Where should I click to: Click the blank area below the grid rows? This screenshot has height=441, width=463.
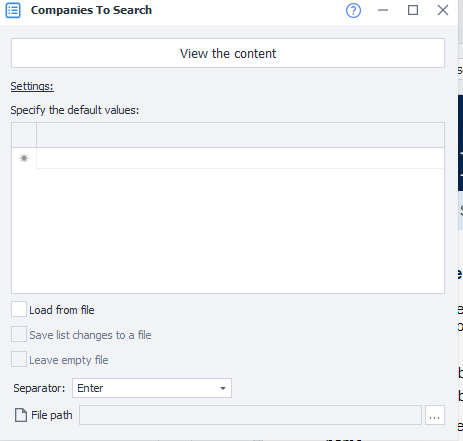pyautogui.click(x=228, y=231)
